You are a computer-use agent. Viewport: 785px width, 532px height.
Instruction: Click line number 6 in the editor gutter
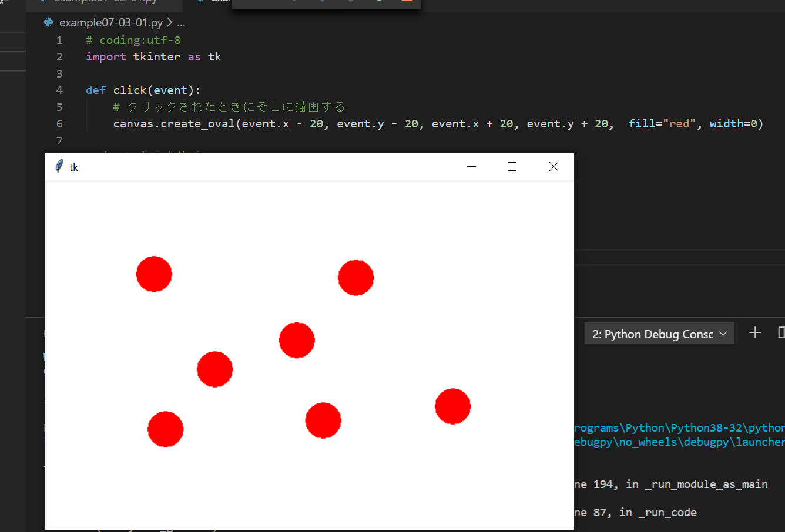59,124
